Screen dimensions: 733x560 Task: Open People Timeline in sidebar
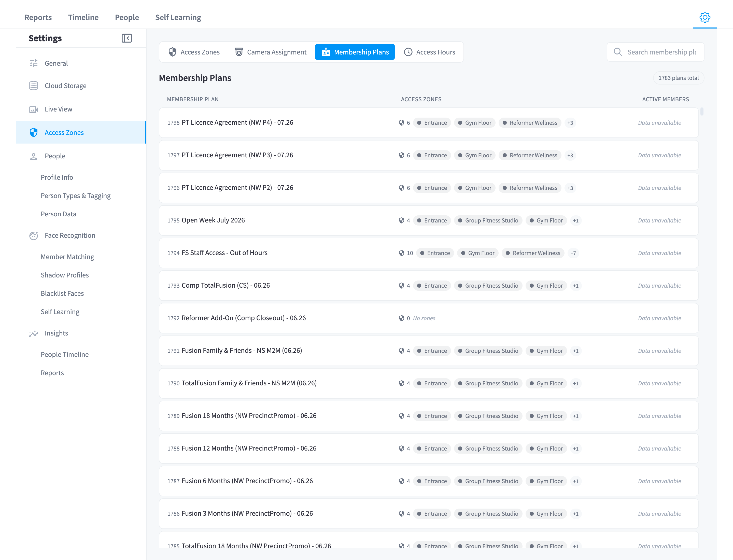[x=65, y=354]
